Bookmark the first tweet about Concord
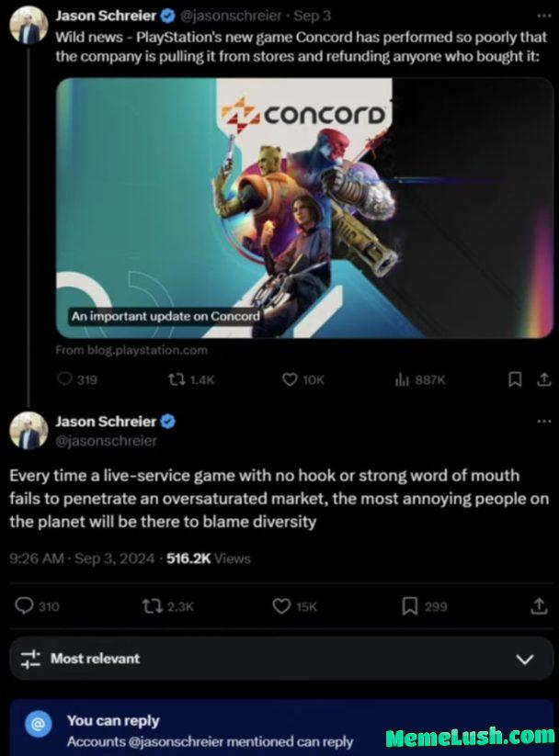 point(515,380)
